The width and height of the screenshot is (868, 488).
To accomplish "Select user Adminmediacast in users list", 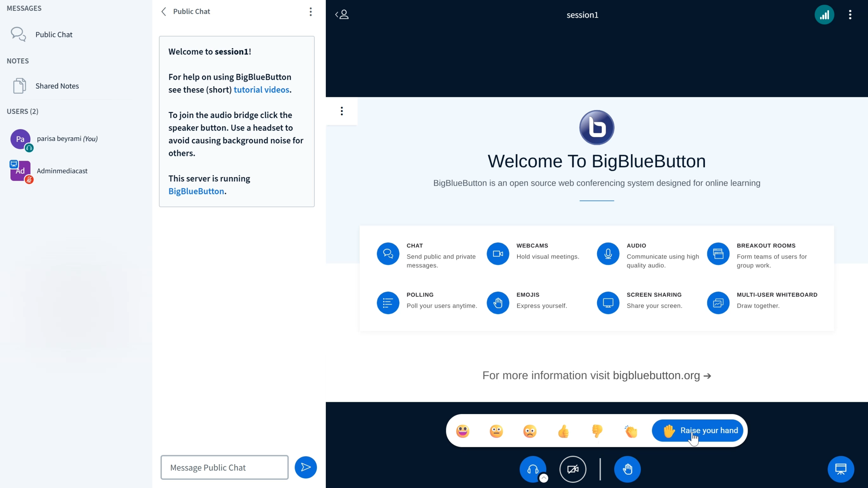I will pos(62,171).
